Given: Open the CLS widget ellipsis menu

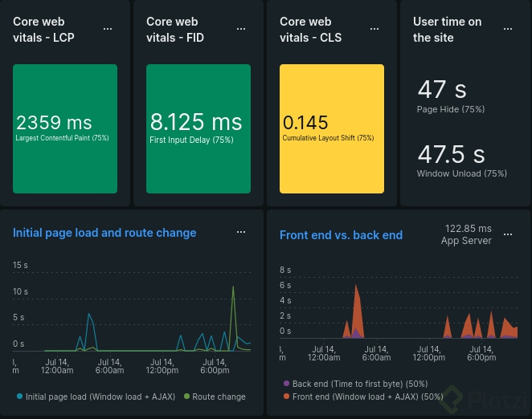Looking at the screenshot, I should 375,29.
